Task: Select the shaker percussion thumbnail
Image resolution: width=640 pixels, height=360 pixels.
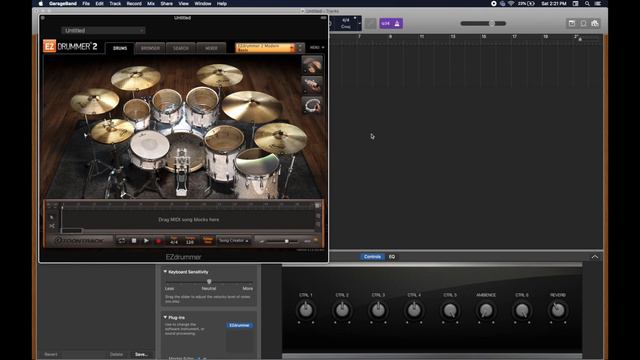Action: coord(312,85)
